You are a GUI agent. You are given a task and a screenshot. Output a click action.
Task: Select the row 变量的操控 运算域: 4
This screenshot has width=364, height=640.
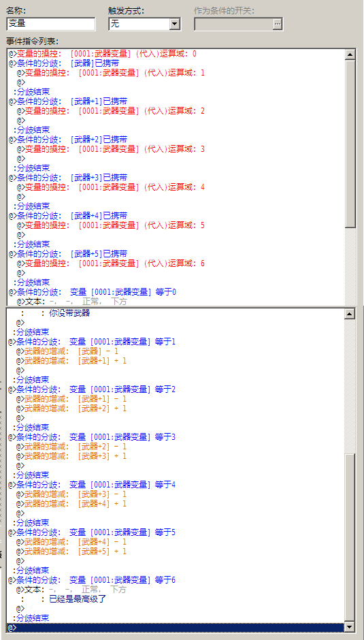coord(176,187)
